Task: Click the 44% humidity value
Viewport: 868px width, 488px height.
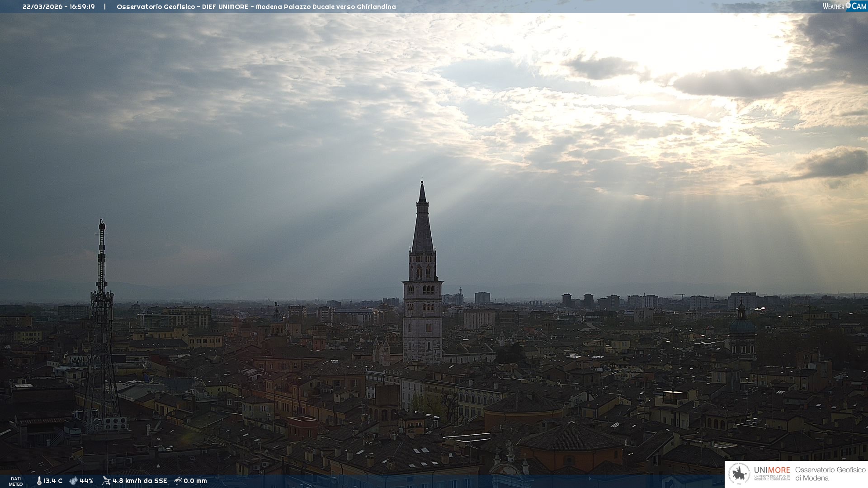Action: 86,481
